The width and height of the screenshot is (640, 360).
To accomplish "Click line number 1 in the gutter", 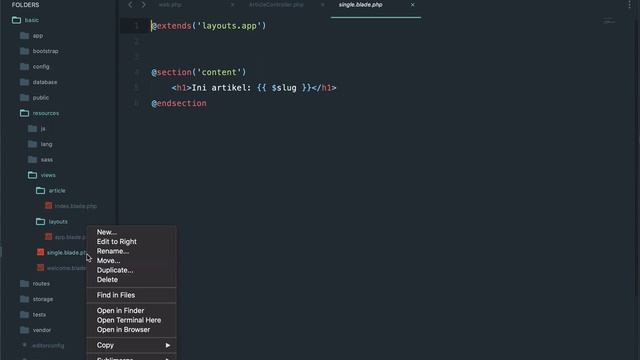I will 136,26.
